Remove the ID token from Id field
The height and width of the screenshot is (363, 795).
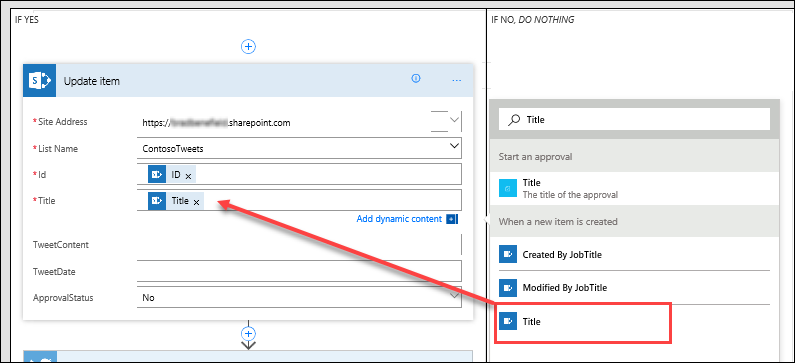(x=188, y=176)
